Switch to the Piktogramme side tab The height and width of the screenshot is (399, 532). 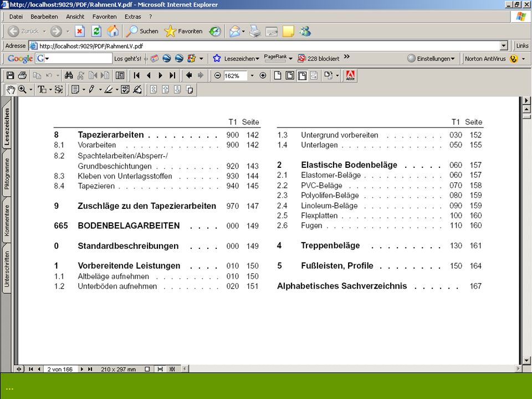tap(7, 173)
